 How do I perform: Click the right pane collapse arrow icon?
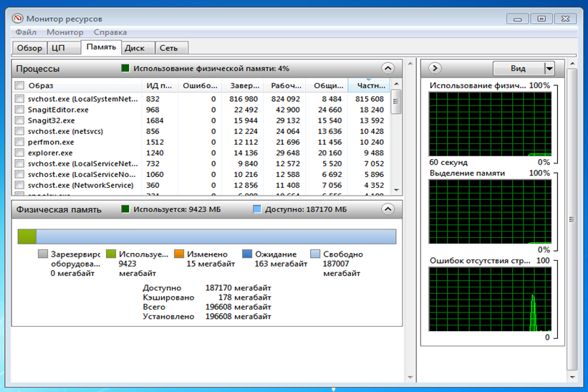(434, 69)
